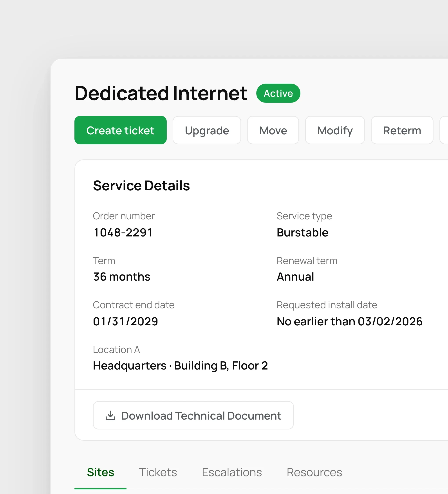Select the Move button
Viewport: 448px width, 494px height.
pyautogui.click(x=273, y=130)
